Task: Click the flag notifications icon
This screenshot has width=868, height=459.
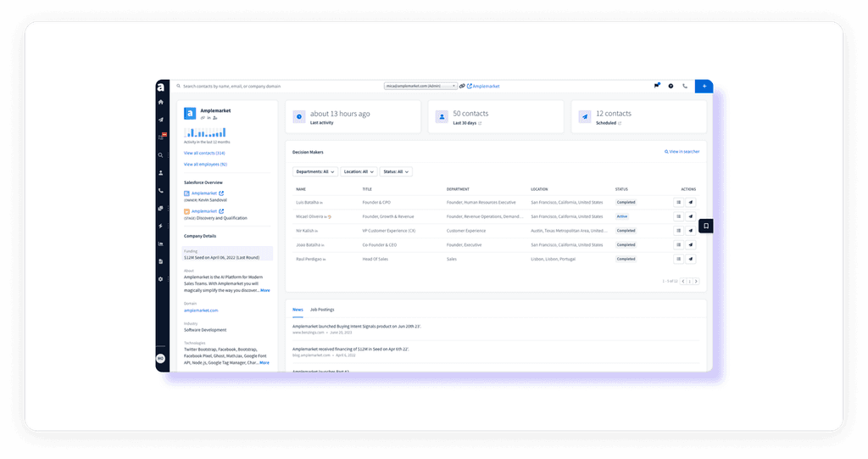Action: (657, 86)
